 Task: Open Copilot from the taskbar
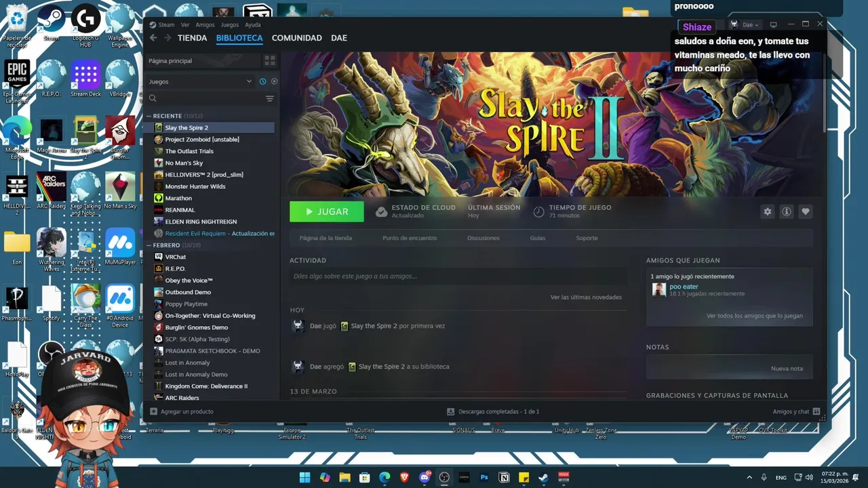click(325, 477)
